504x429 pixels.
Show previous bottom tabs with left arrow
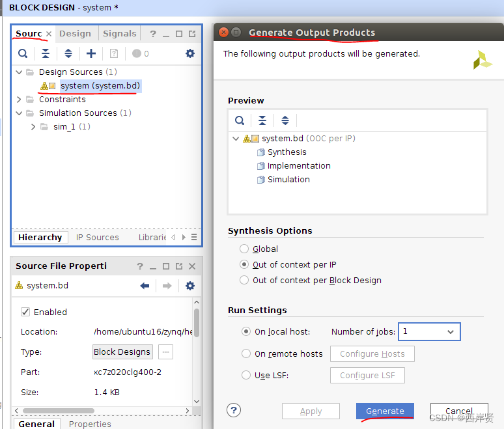[173, 237]
